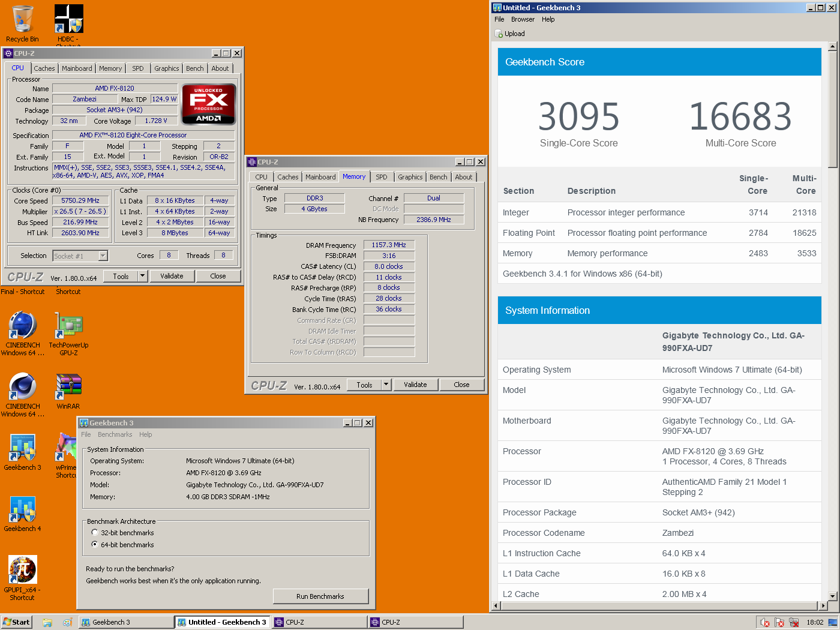Viewport: 840px width, 630px height.
Task: Click the 16683 Multi-Core Score value
Action: coord(740,116)
